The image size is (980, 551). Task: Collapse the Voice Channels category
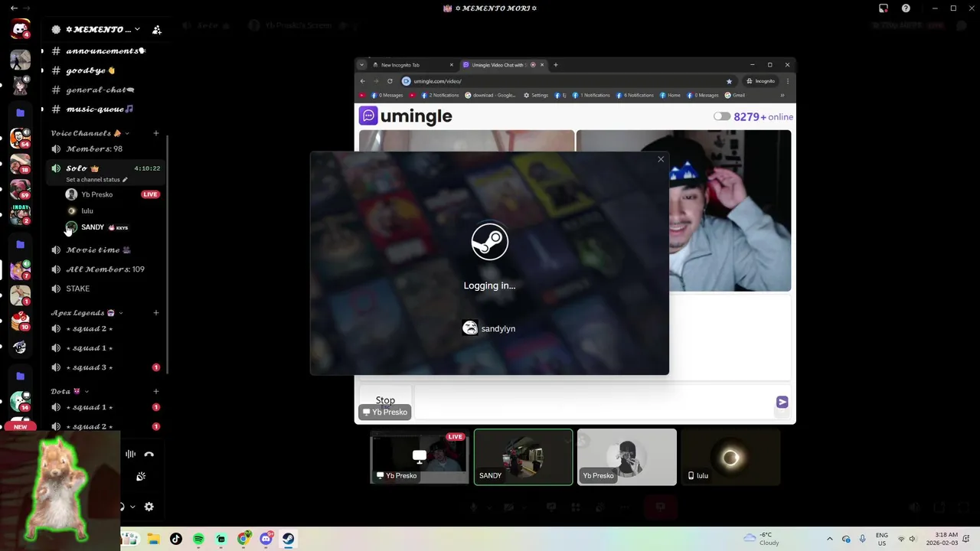[x=127, y=133]
